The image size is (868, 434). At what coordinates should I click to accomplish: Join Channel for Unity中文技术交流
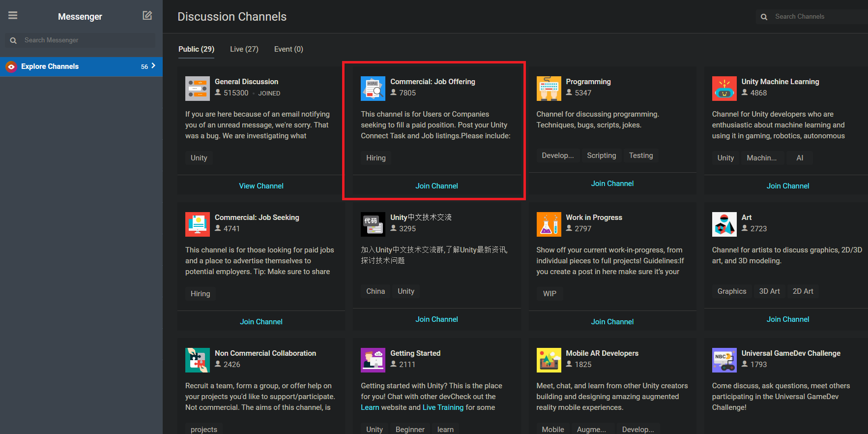436,319
